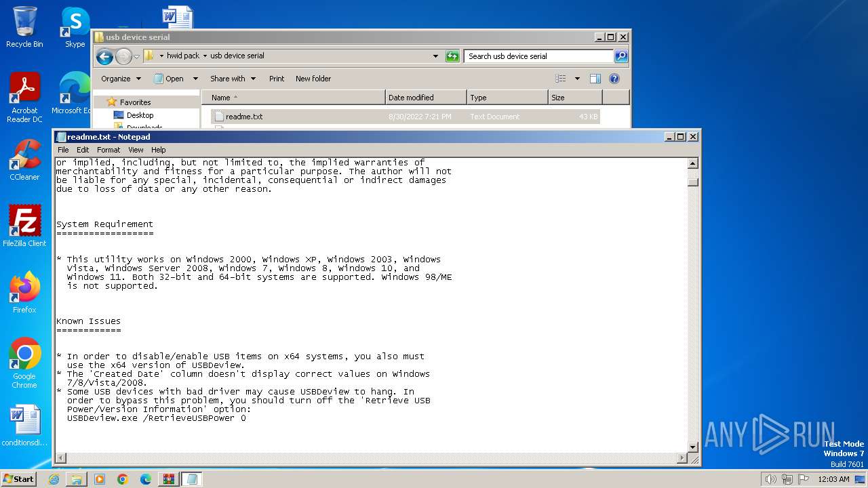Open Notepad Edit menu
Image resolution: width=868 pixels, height=488 pixels.
coord(83,150)
